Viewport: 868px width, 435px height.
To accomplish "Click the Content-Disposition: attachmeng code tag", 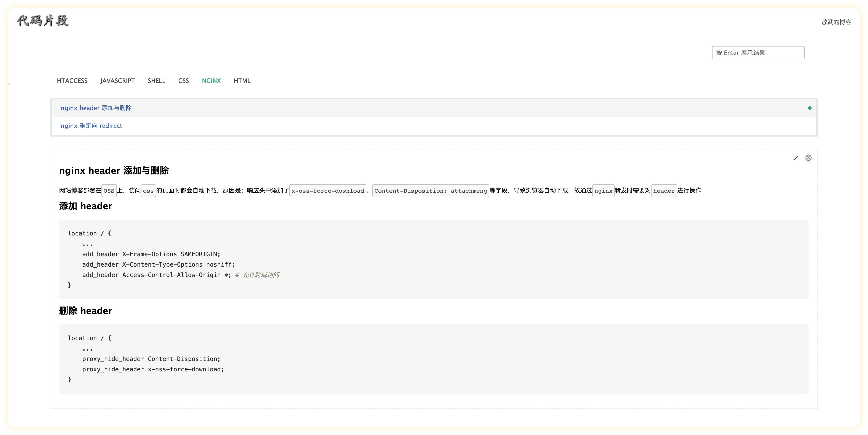I will pyautogui.click(x=431, y=191).
